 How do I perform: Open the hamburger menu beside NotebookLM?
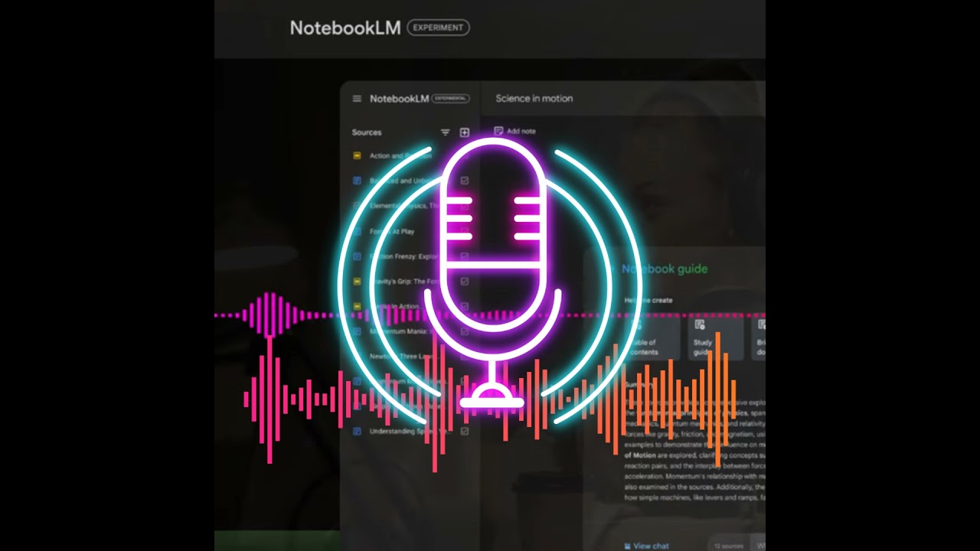click(357, 99)
